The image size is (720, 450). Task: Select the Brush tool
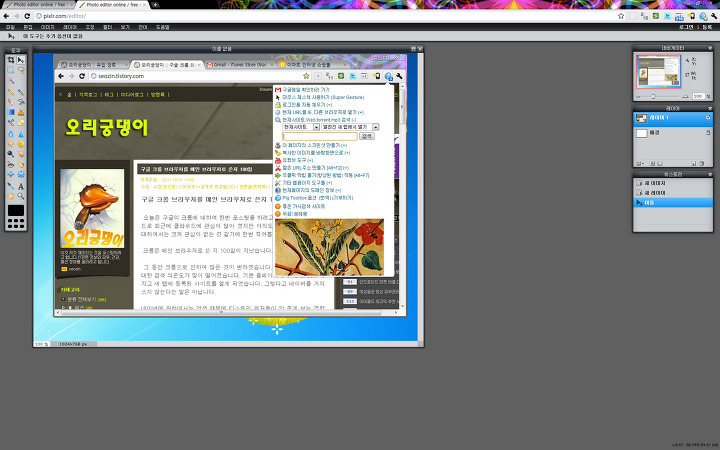(x=21, y=92)
